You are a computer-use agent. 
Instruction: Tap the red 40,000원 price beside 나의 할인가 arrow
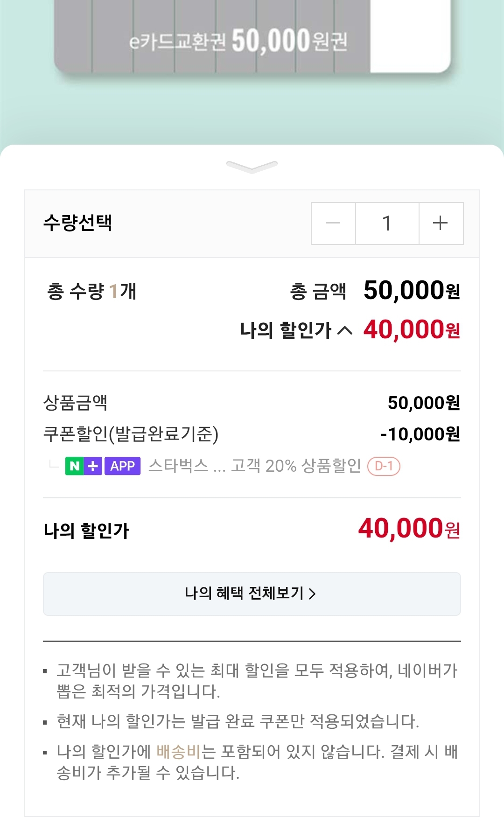pyautogui.click(x=412, y=330)
